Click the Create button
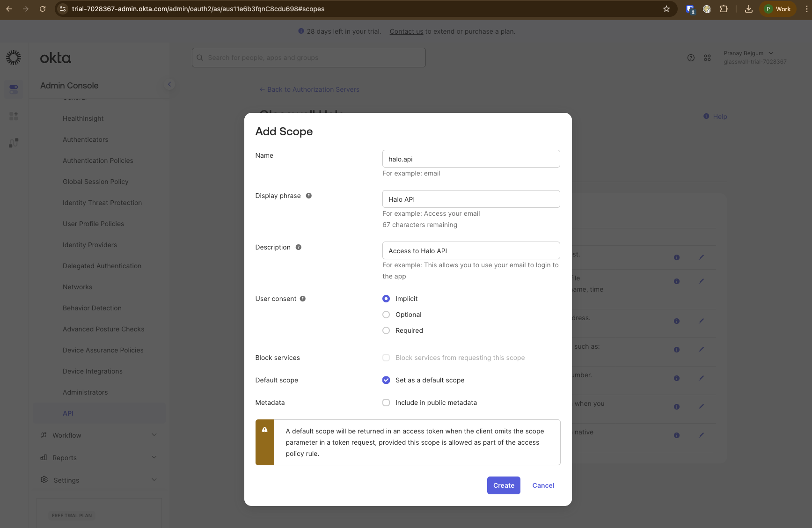This screenshot has height=528, width=812. (503, 485)
